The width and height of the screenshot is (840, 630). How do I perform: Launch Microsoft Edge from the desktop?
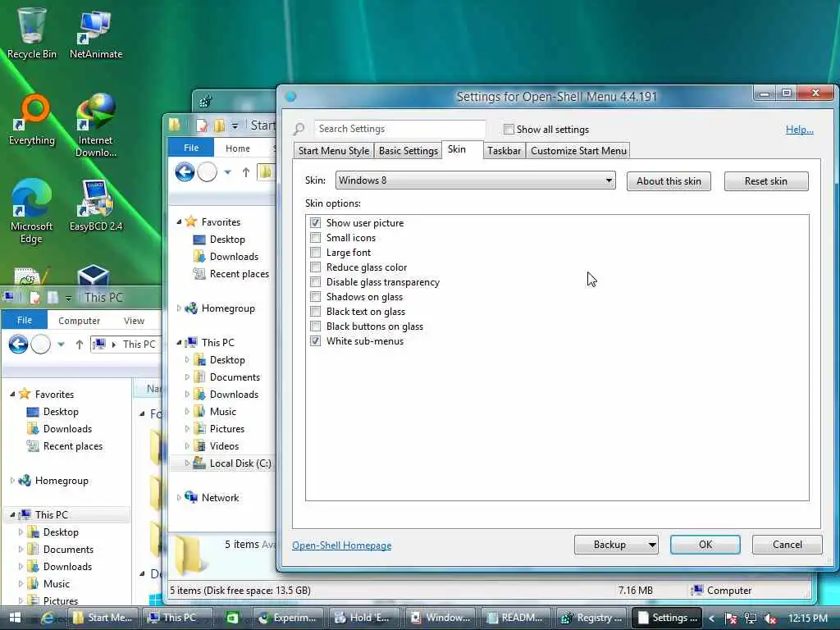32,210
